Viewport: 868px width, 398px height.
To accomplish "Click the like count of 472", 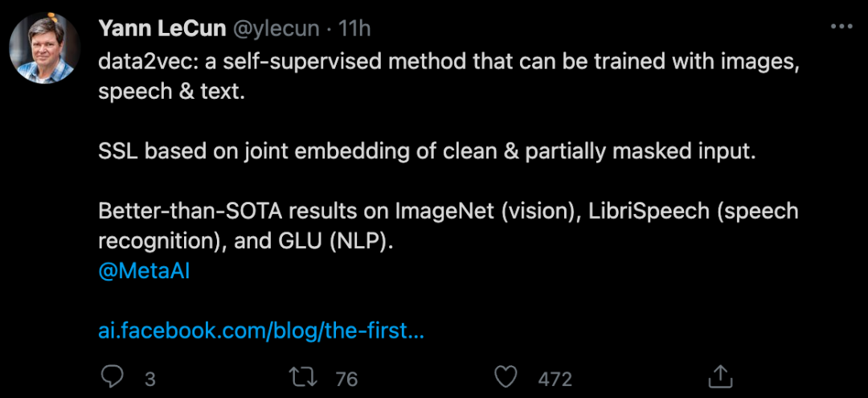I will (555, 379).
